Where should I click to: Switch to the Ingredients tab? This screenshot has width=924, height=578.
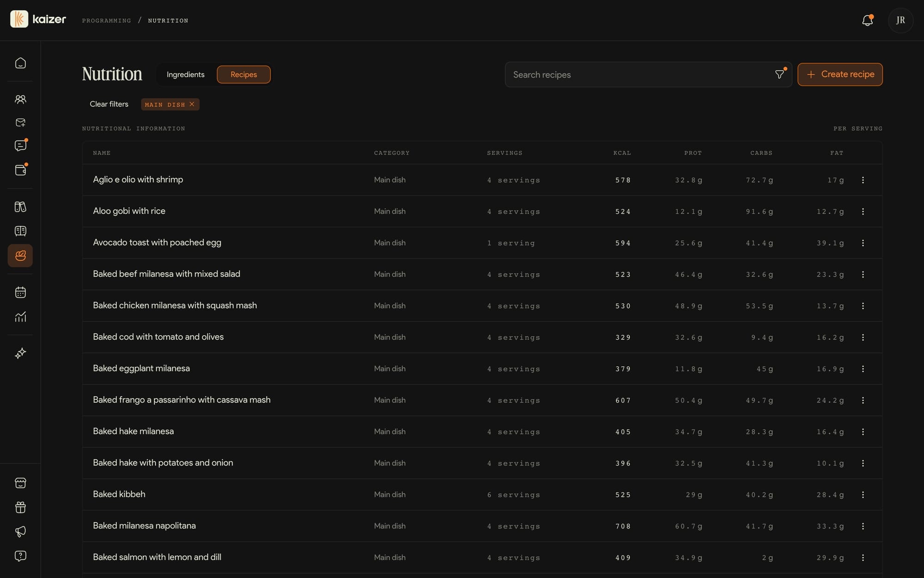[185, 74]
